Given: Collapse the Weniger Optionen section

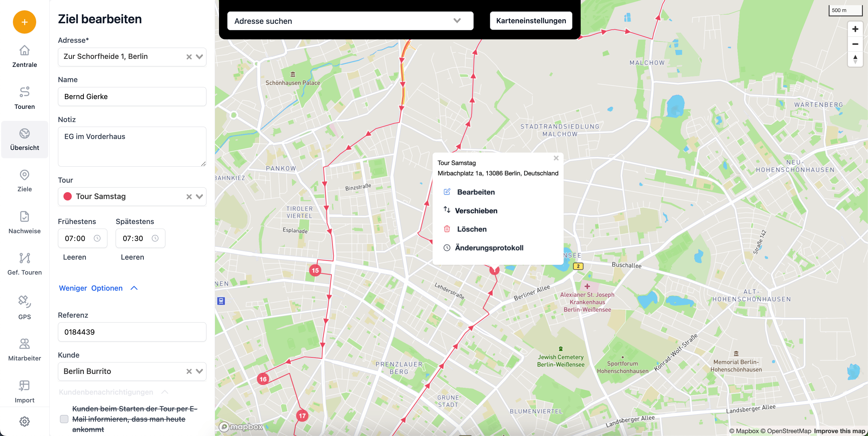Looking at the screenshot, I should (98, 288).
